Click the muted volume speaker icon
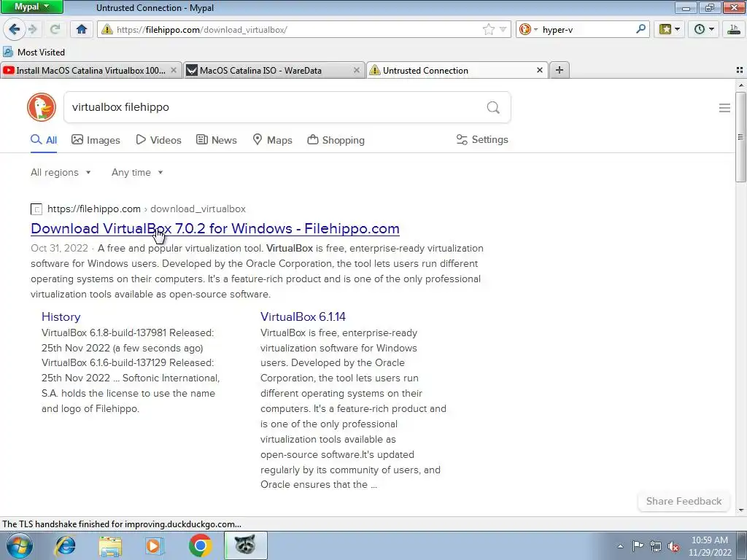The image size is (747, 560). point(673,546)
